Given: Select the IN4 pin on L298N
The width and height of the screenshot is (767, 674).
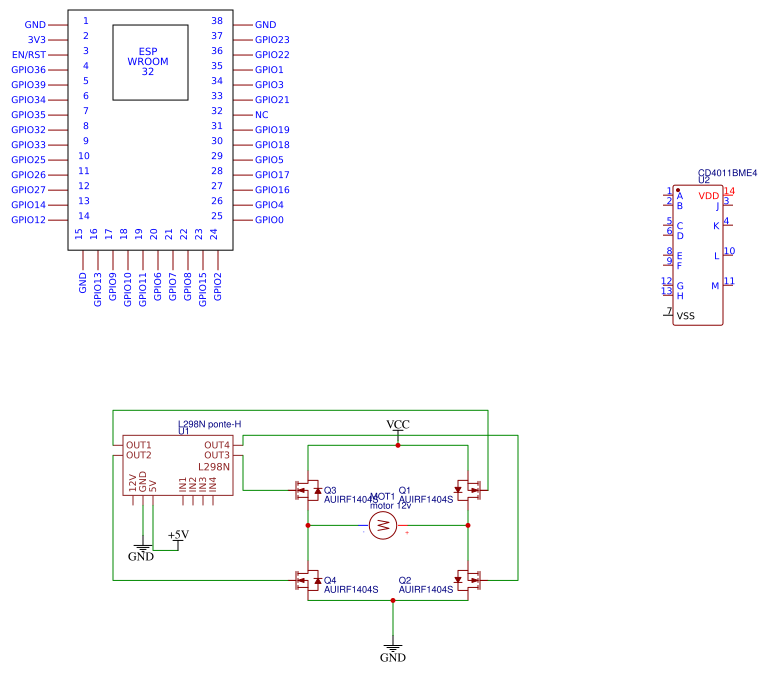Looking at the screenshot, I should pyautogui.click(x=213, y=485).
